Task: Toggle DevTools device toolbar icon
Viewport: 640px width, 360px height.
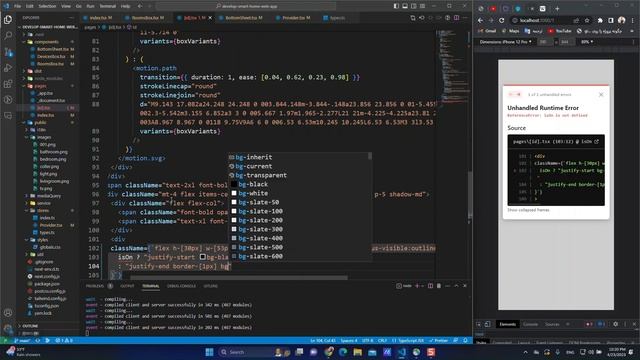Action: pyautogui.click(x=487, y=324)
